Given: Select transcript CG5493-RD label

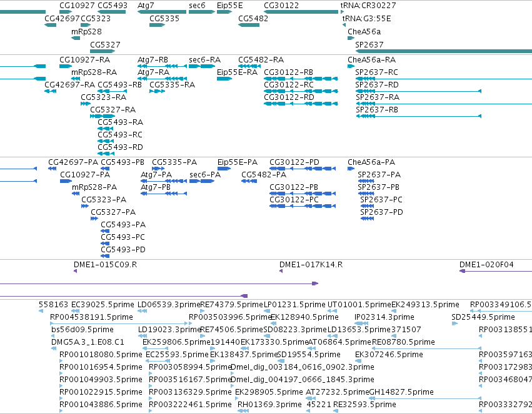Looking at the screenshot, I should coord(120,147).
